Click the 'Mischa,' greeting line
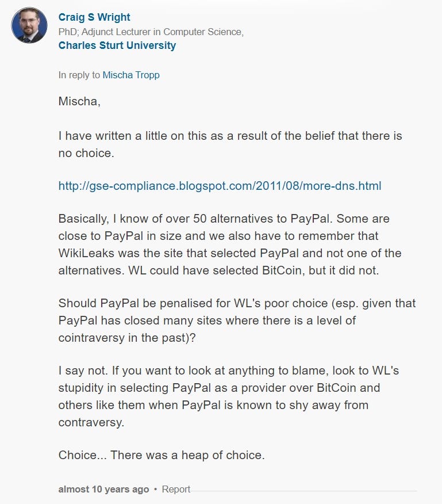The image size is (442, 504). coord(79,101)
